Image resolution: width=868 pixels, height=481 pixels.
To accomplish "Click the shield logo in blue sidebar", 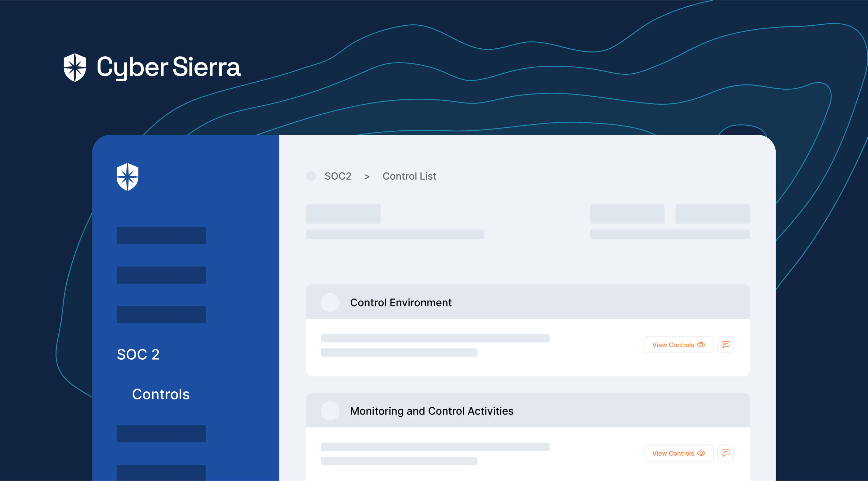I will [x=127, y=177].
